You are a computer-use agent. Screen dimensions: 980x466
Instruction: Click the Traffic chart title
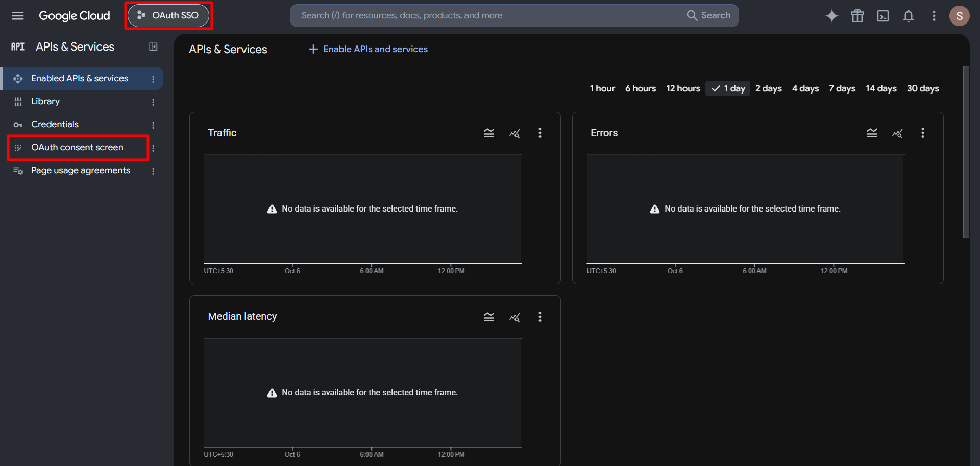coord(222,133)
